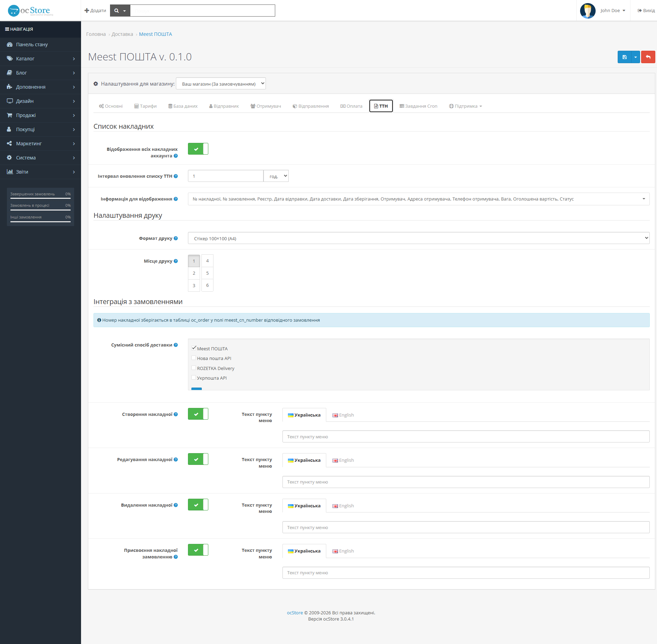The width and height of the screenshot is (657, 644).
Task: Toggle Редагування накладної switch
Action: pos(198,459)
